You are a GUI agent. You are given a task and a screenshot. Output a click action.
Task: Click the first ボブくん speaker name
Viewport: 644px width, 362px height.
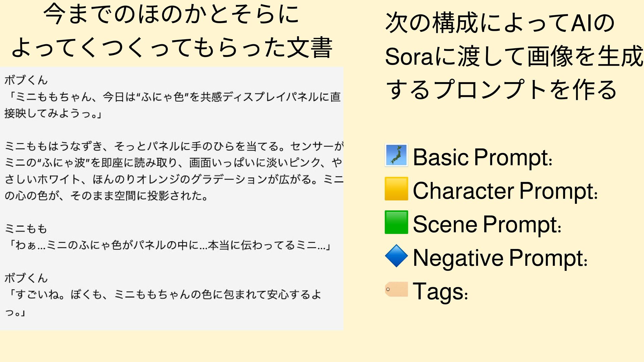(26, 80)
